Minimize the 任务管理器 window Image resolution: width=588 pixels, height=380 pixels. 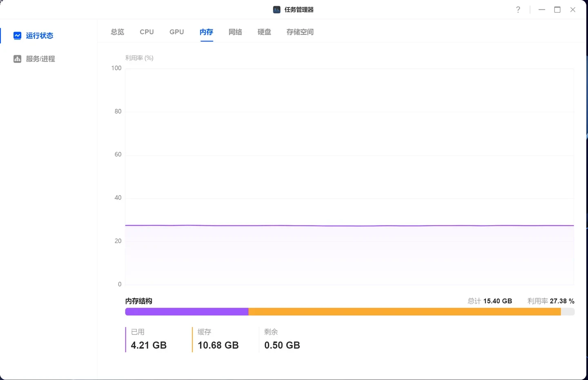coord(542,9)
